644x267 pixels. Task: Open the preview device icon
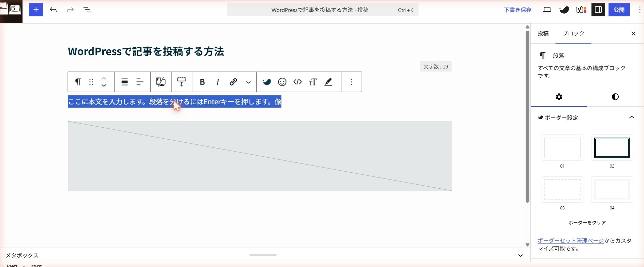[x=547, y=10]
